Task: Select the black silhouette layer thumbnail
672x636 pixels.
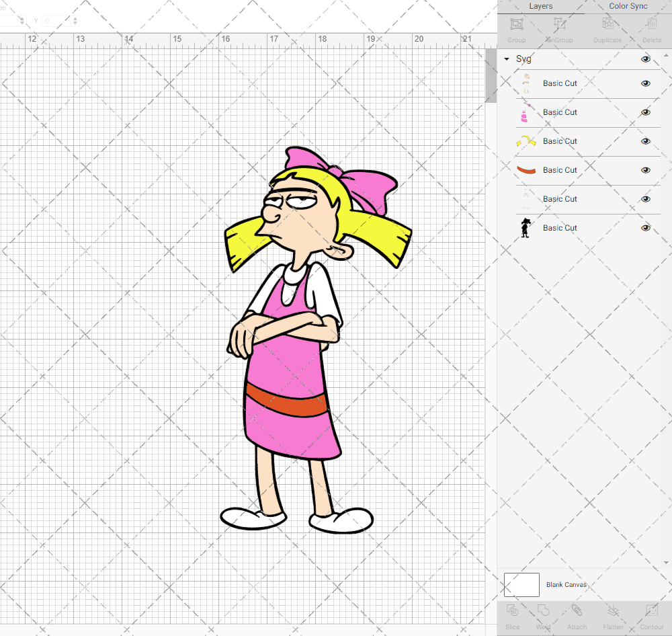Action: pyautogui.click(x=526, y=228)
